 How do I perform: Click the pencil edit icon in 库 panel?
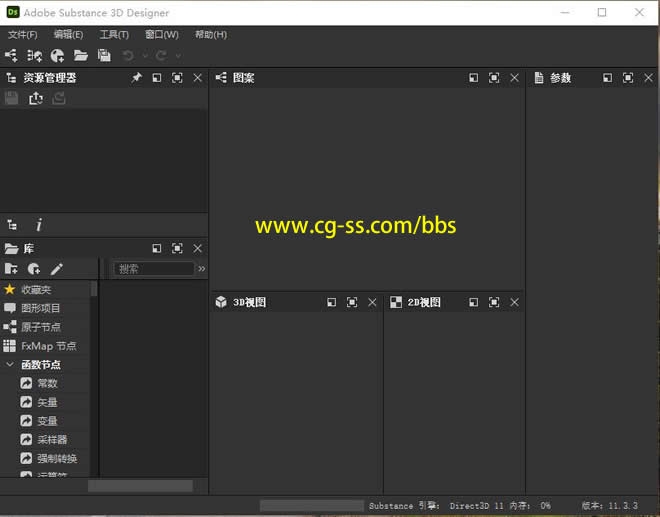click(57, 269)
